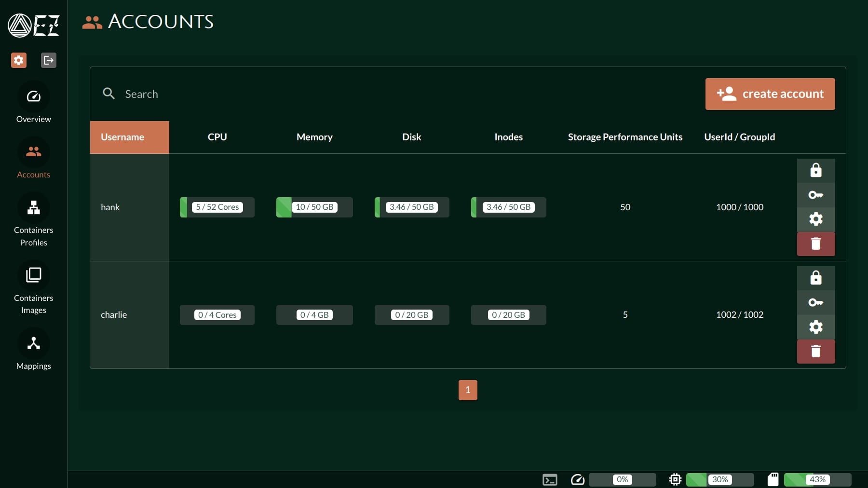Click charlie's key icon
868x488 pixels.
point(815,302)
